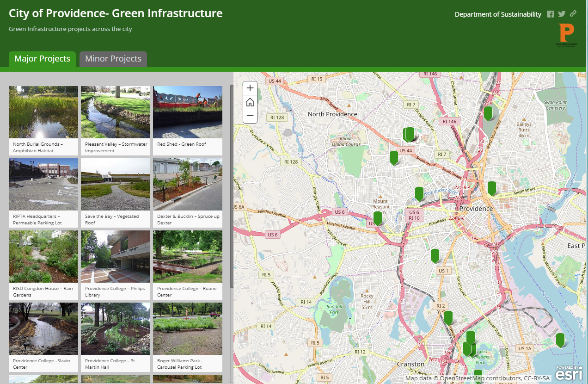Open the link sharing icon
Screen dimensions: 588x384
tap(572, 14)
